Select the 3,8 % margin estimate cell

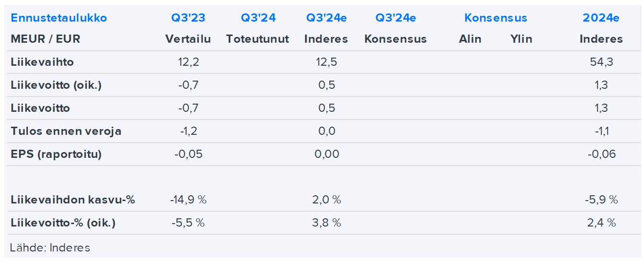click(x=326, y=223)
